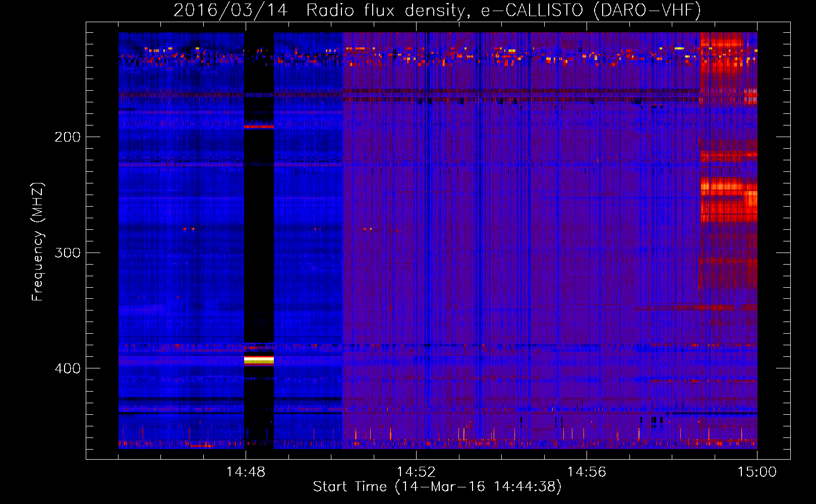
Task: Click the 'Frequency (MHZ)' axis label
Action: point(38,241)
